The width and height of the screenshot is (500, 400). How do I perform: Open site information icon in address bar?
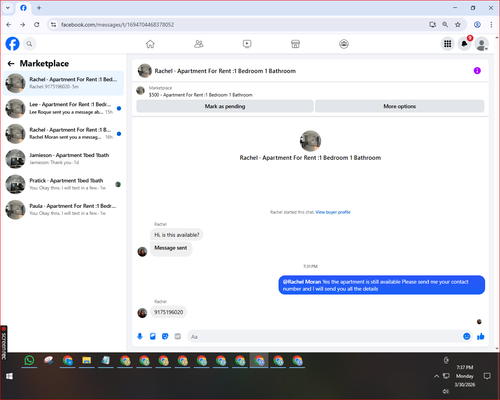53,25
